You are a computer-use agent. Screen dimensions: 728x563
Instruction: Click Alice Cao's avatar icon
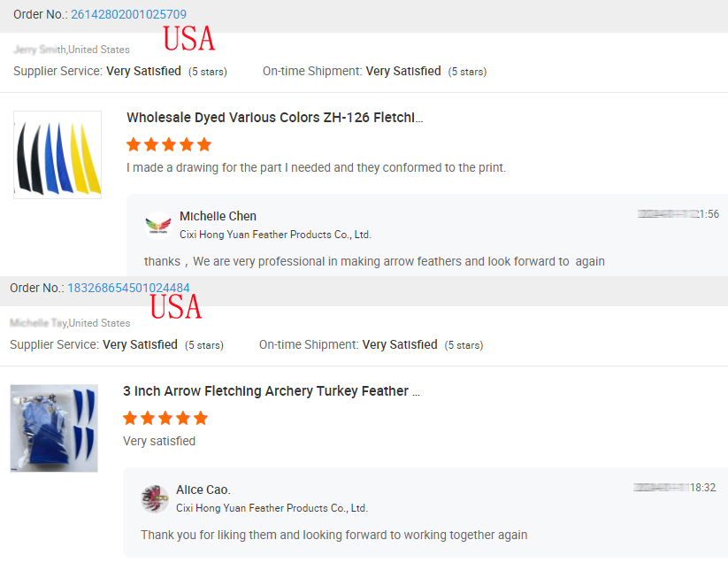(155, 498)
